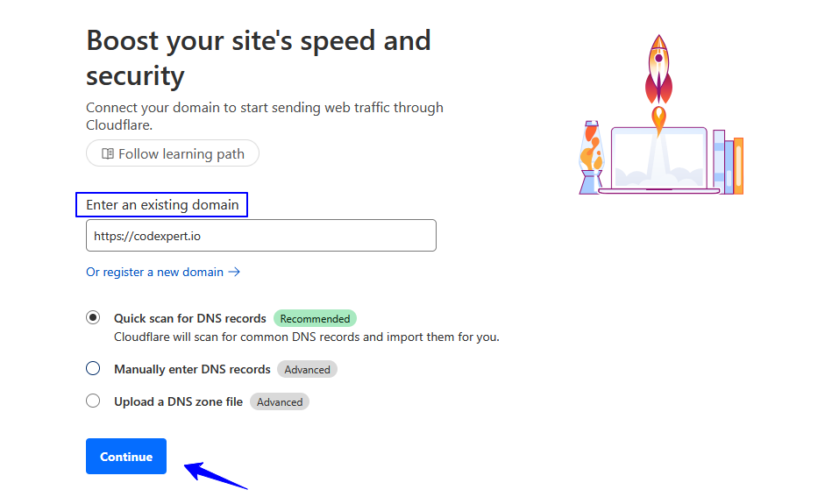Viewport: 839px width, 504px height.
Task: Select the Upload a DNS zone file radio button
Action: pyautogui.click(x=93, y=401)
